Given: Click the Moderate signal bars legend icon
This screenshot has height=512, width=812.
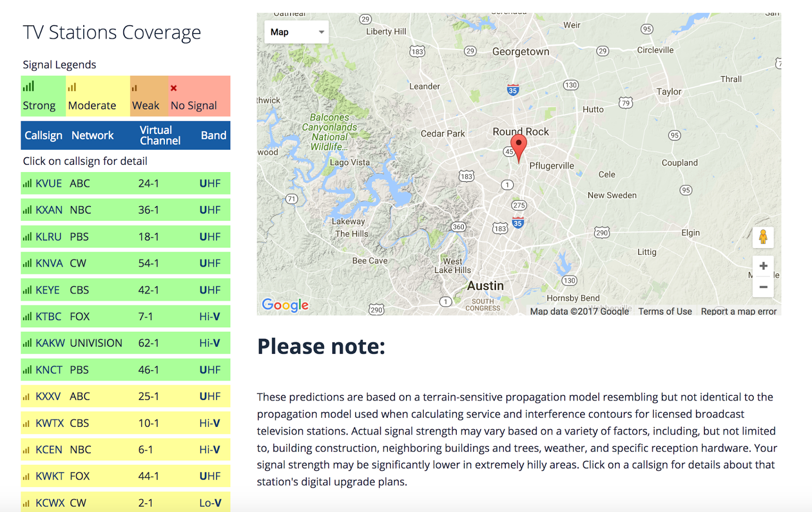Looking at the screenshot, I should click(72, 87).
